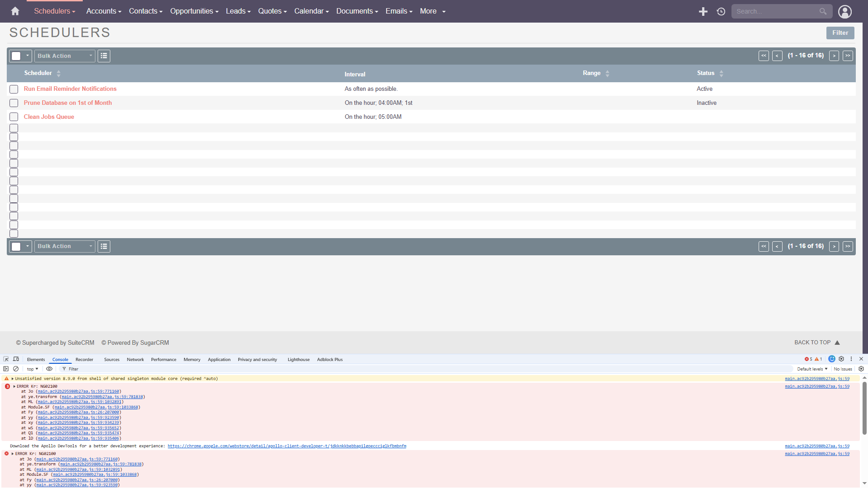Open the recently viewed history icon
Image resolution: width=868 pixels, height=488 pixels.
[x=721, y=11]
